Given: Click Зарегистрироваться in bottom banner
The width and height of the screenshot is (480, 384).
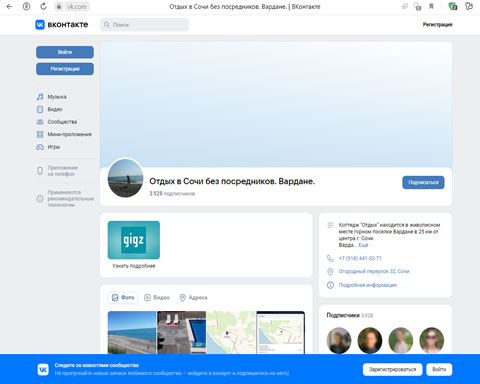Looking at the screenshot, I should point(392,369).
